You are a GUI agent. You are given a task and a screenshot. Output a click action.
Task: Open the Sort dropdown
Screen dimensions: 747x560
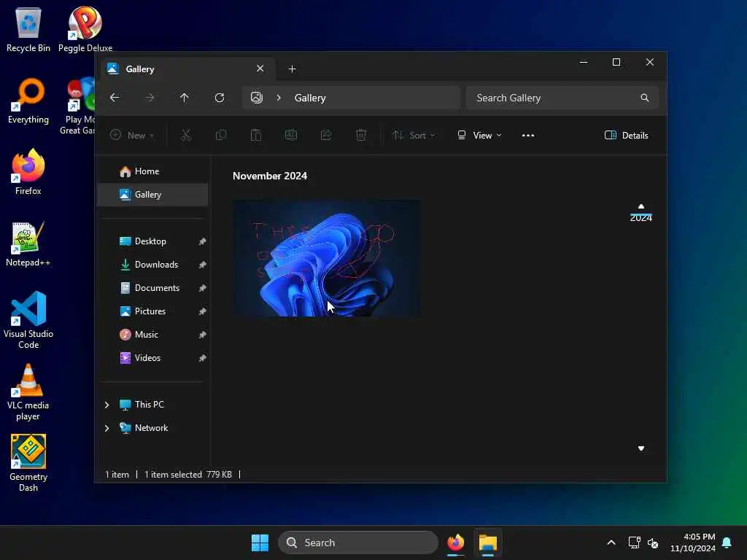pos(414,135)
